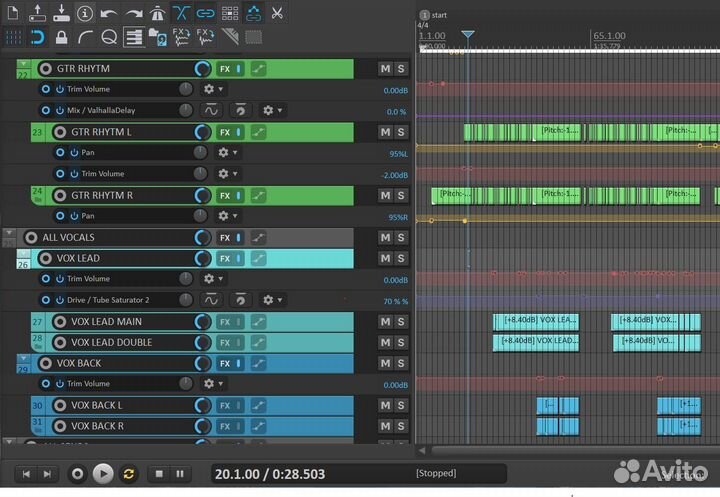Toggle repeat loop in transport bar
This screenshot has width=720, height=497.
128,473
